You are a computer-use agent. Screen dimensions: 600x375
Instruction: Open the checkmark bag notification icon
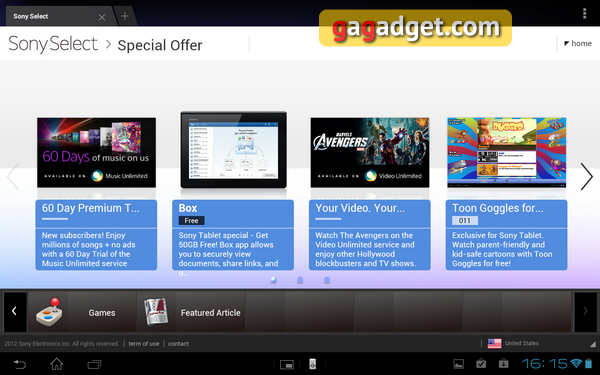pos(481,364)
